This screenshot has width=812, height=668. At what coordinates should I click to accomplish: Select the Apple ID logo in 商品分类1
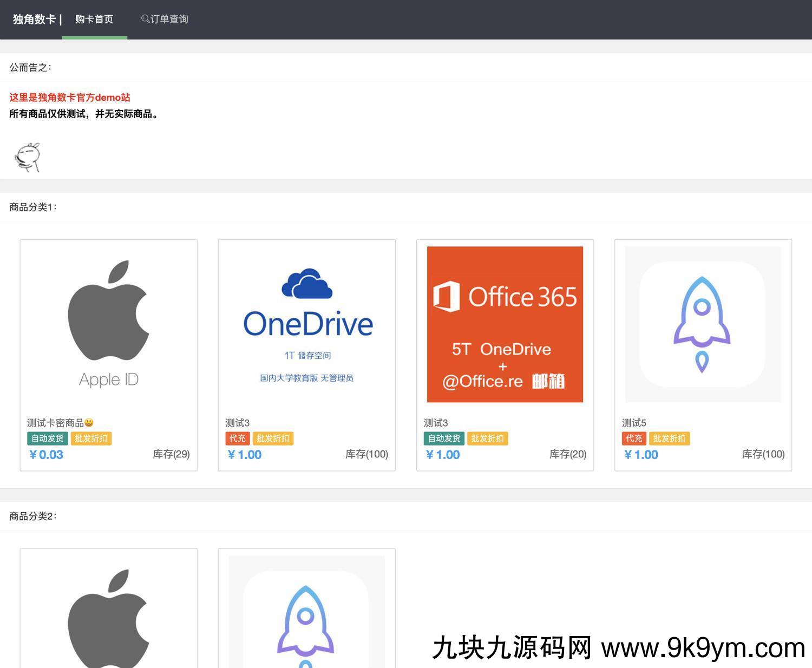[108, 324]
